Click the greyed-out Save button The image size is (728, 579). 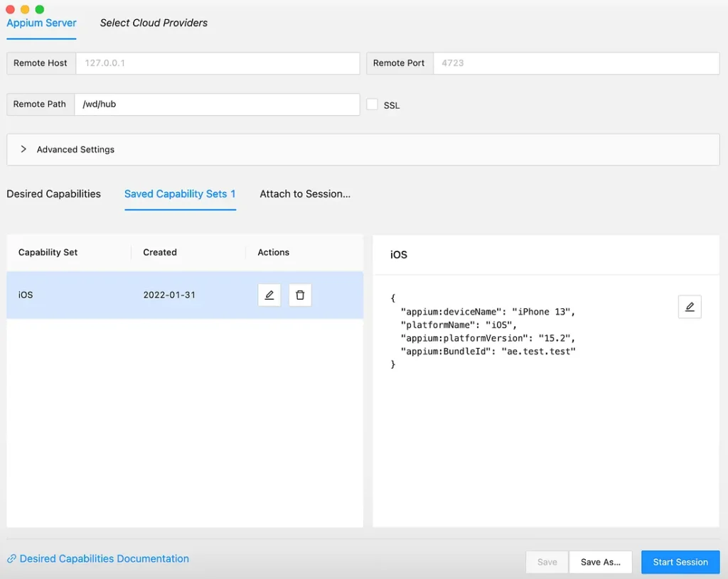(547, 562)
